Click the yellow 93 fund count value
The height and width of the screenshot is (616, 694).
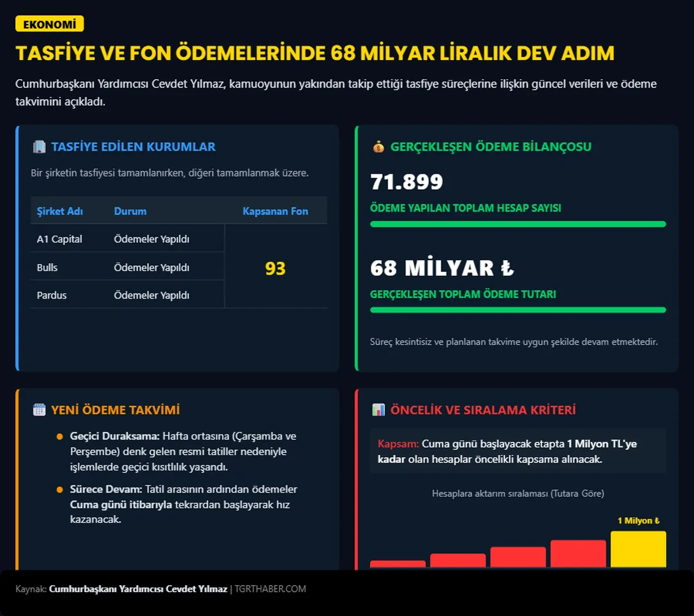click(275, 268)
